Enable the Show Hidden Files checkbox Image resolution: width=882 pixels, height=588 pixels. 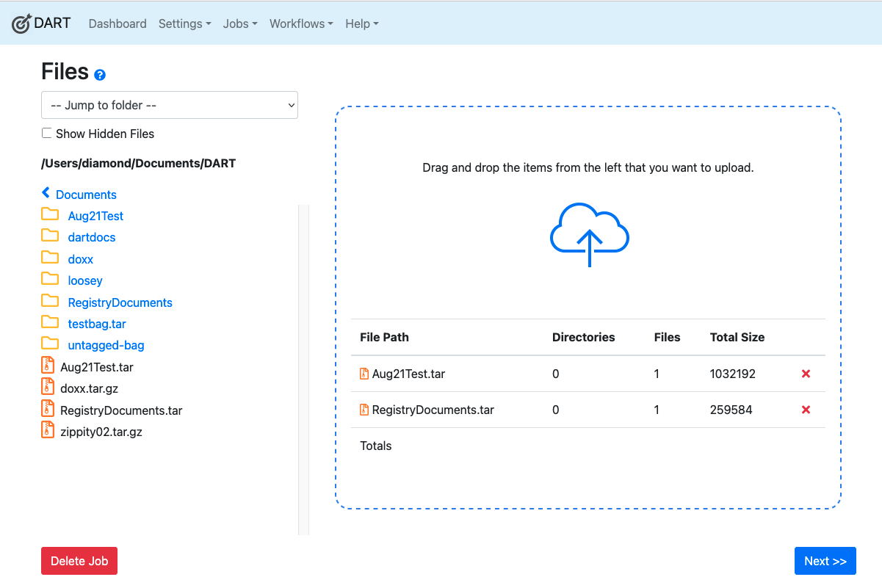(46, 132)
